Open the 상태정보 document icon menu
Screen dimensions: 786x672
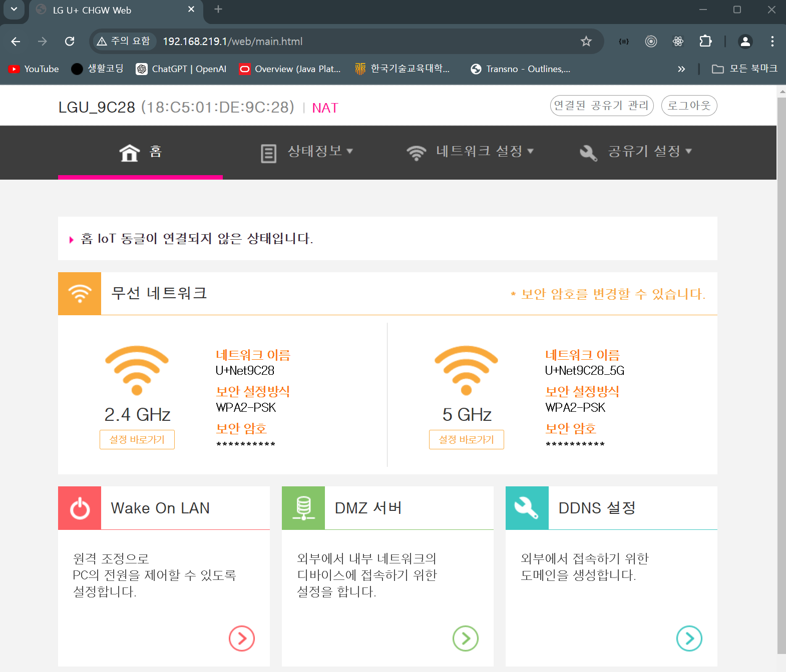pyautogui.click(x=268, y=153)
